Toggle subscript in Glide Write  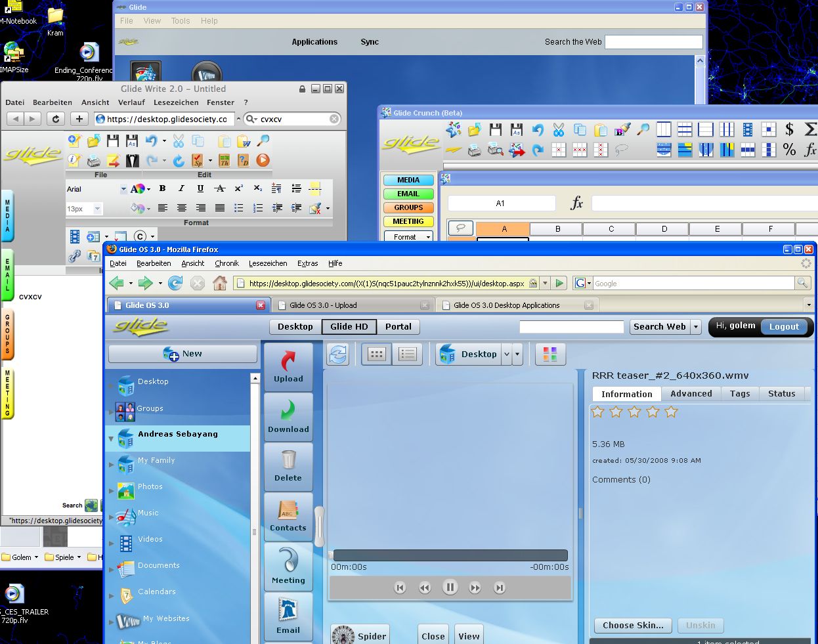(x=258, y=188)
